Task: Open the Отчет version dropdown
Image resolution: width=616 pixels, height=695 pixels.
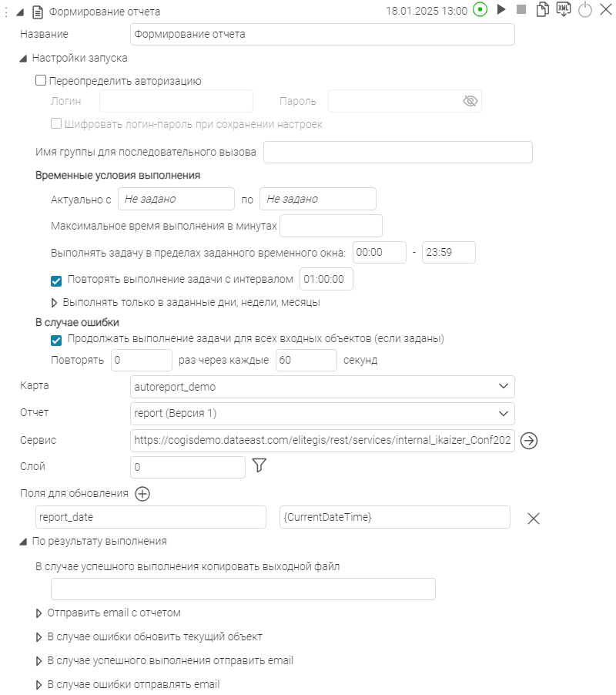Action: click(504, 413)
